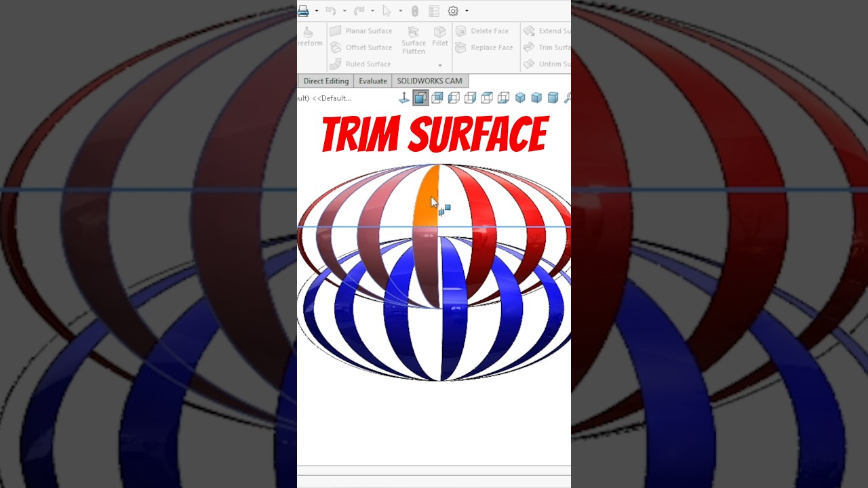The height and width of the screenshot is (488, 868).
Task: Click the highlighted front view cube icon
Action: click(x=420, y=98)
